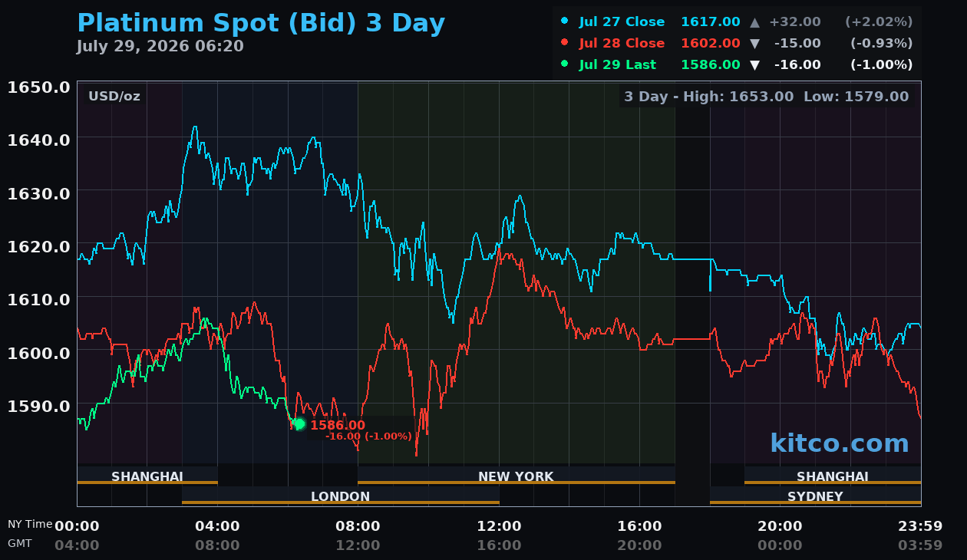Click the 16:00 NY time tick
Image resolution: width=967 pixels, height=560 pixels.
(x=639, y=526)
